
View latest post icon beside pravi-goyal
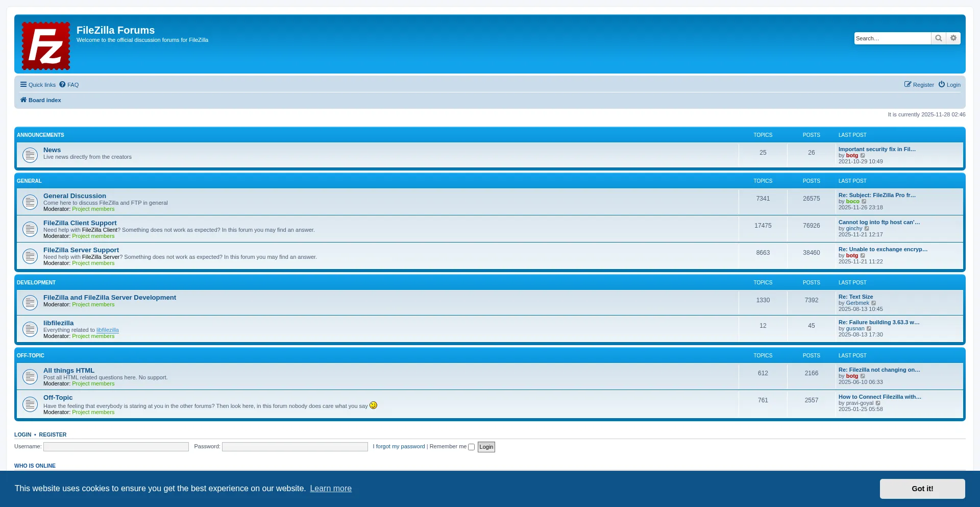(x=878, y=403)
